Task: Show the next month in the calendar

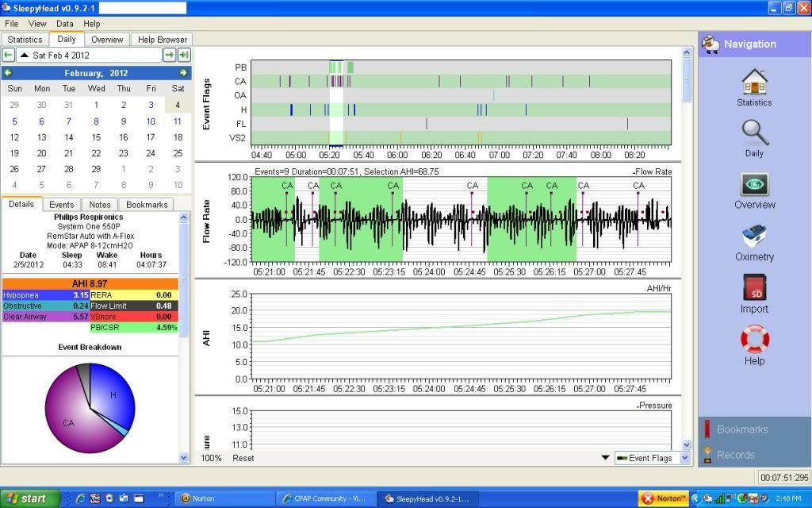Action: pyautogui.click(x=183, y=73)
